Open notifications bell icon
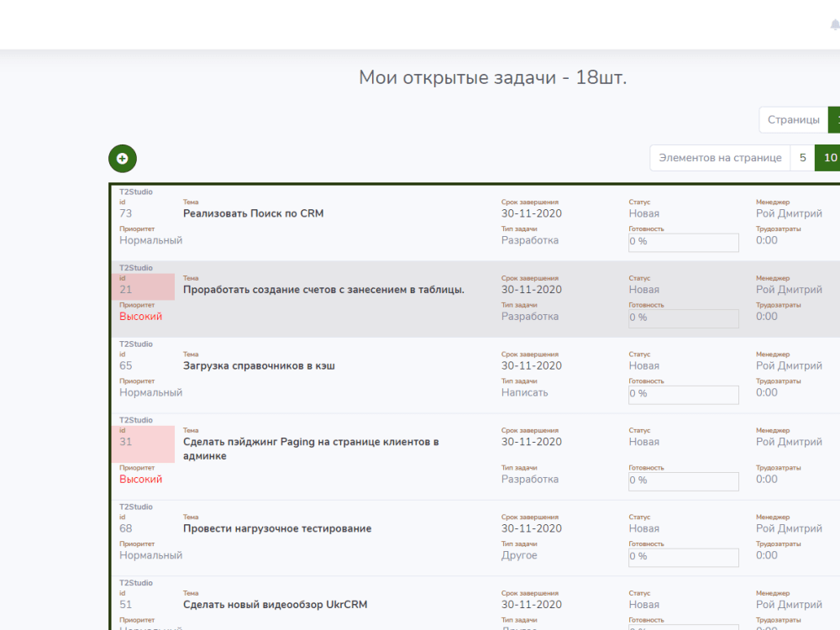 click(835, 25)
